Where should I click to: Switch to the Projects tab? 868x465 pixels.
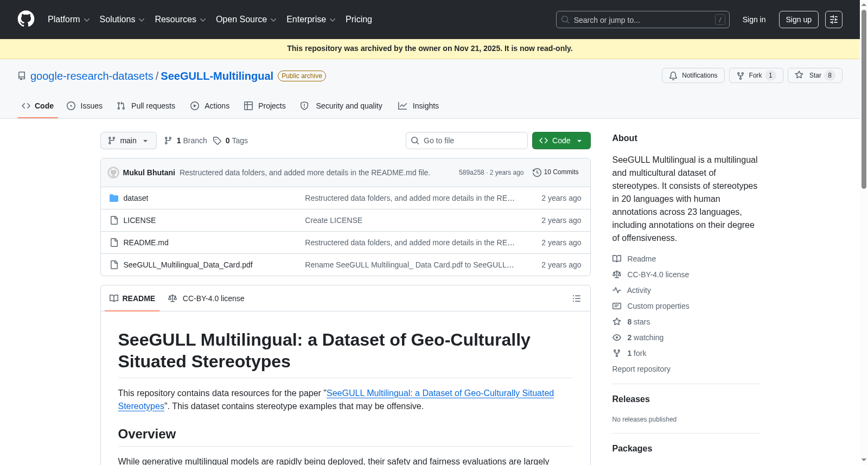point(265,106)
